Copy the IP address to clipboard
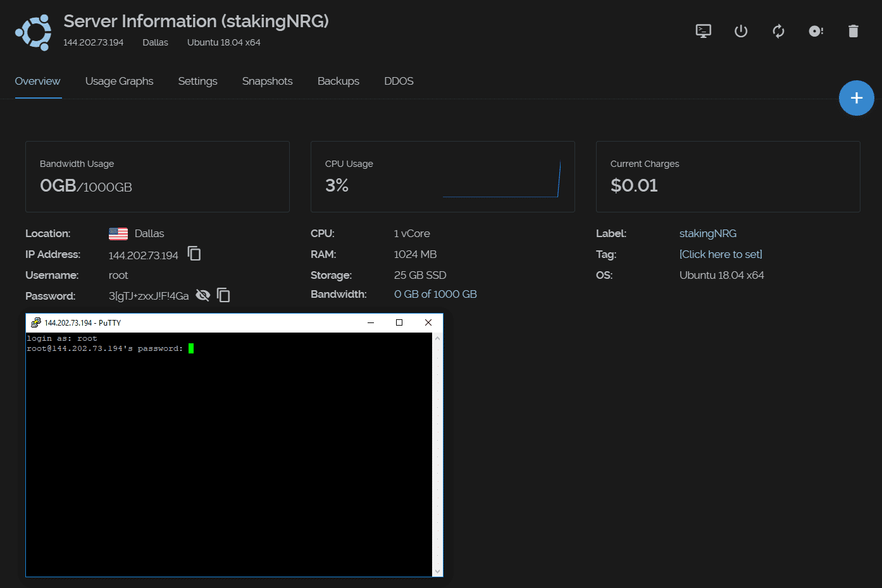This screenshot has width=882, height=588. click(x=194, y=254)
